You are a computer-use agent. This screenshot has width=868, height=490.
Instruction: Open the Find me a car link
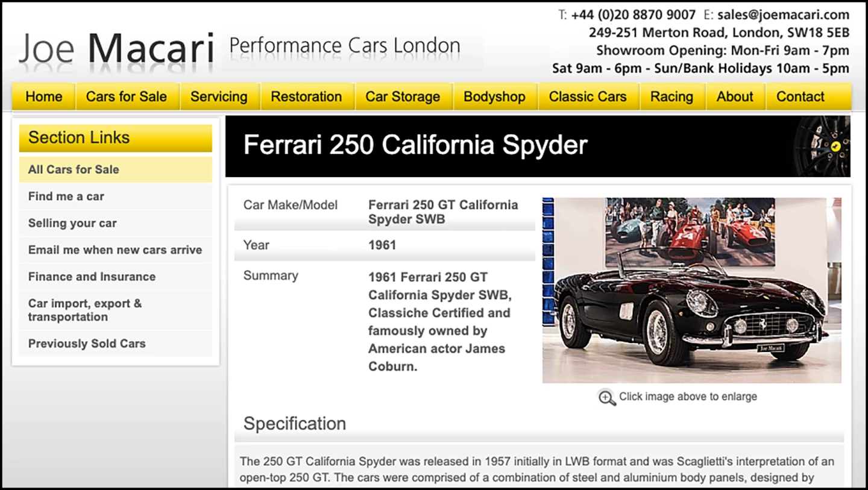coord(66,196)
